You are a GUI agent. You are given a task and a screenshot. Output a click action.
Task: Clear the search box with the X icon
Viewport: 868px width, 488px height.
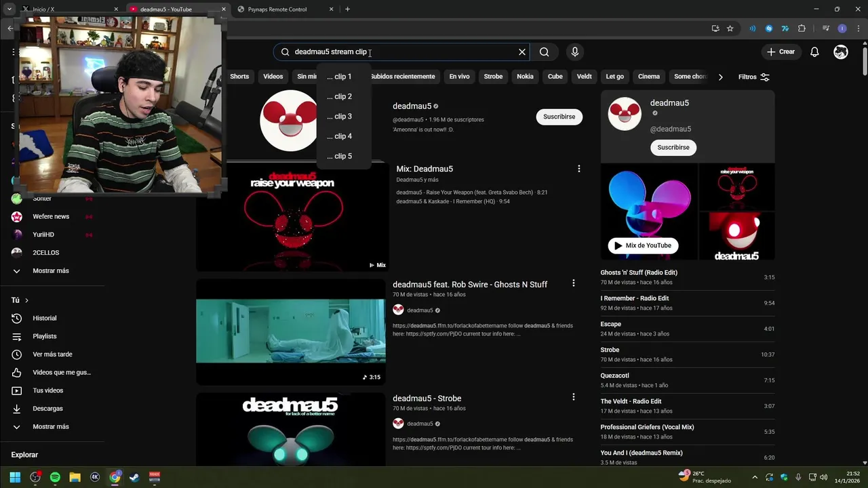point(522,52)
